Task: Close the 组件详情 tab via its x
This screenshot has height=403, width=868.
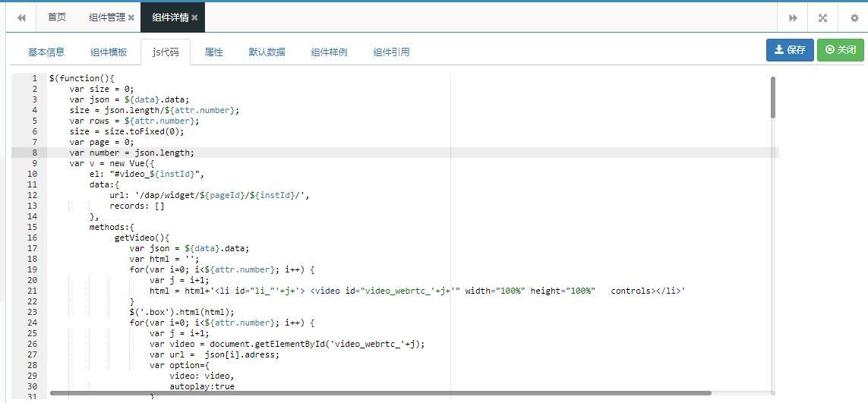Action: [x=195, y=17]
